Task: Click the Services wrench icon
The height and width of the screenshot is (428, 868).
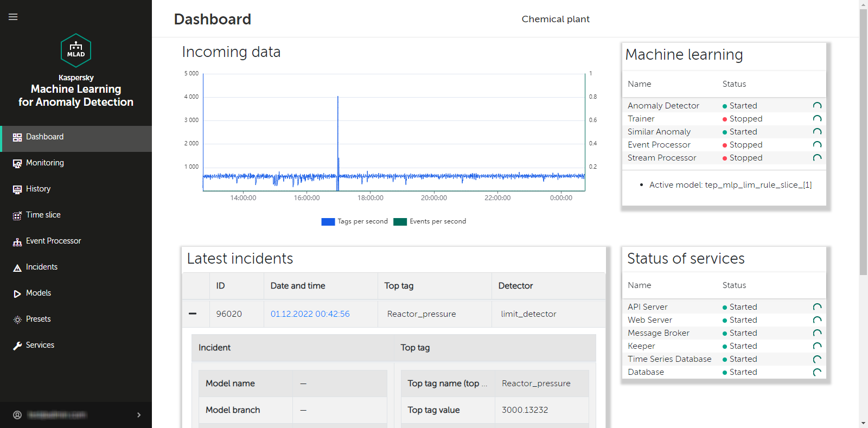Action: (x=17, y=346)
